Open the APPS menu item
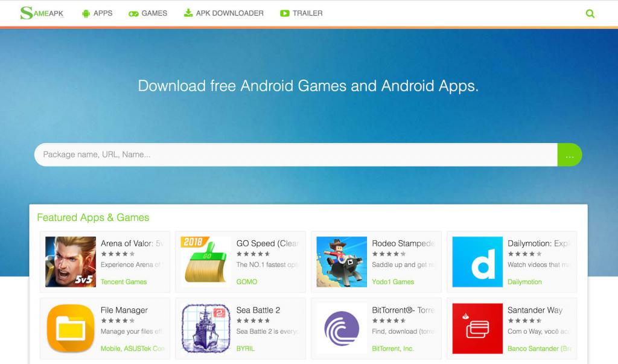This screenshot has height=364, width=618. (x=97, y=13)
